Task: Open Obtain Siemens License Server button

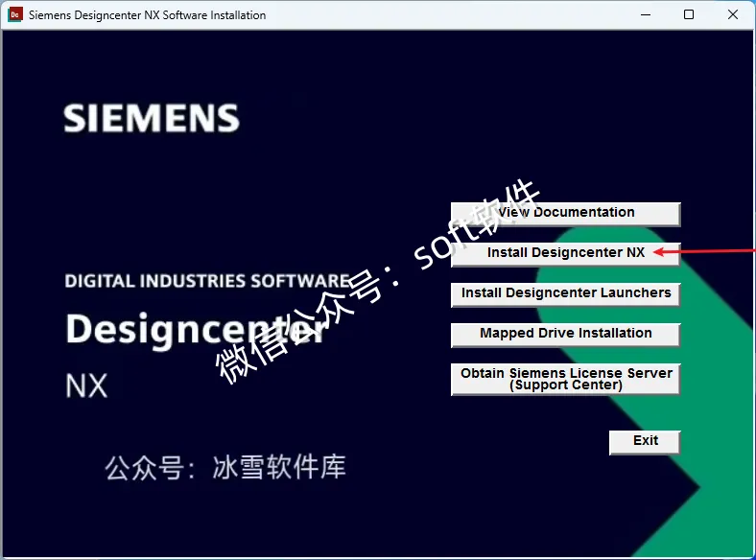Action: coord(565,380)
